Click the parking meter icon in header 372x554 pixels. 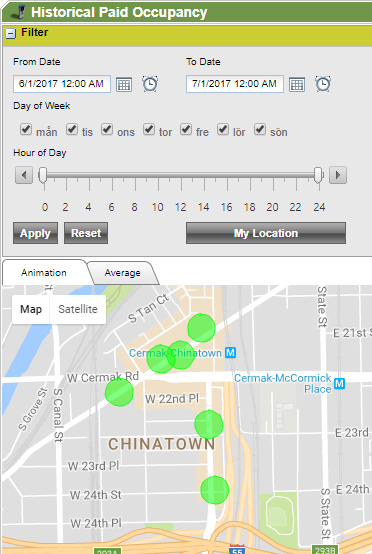pos(19,12)
